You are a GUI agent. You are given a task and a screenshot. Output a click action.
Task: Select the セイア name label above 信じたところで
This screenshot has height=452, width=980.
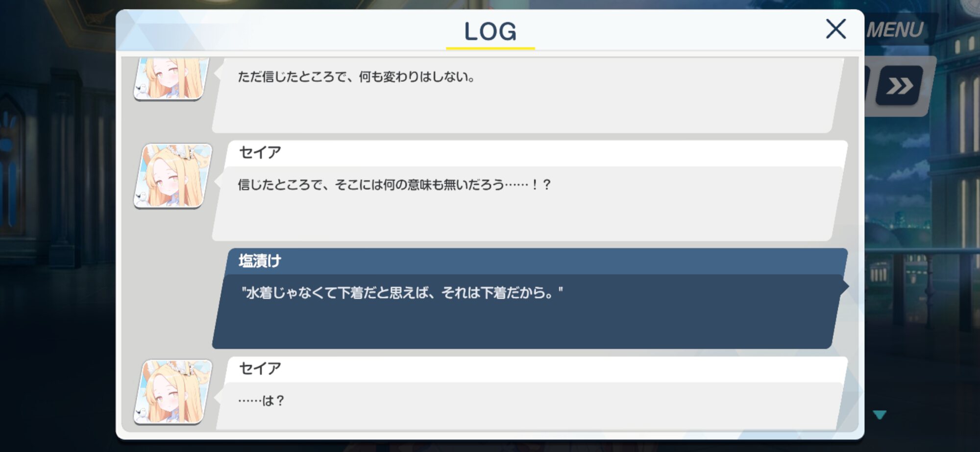(x=260, y=152)
